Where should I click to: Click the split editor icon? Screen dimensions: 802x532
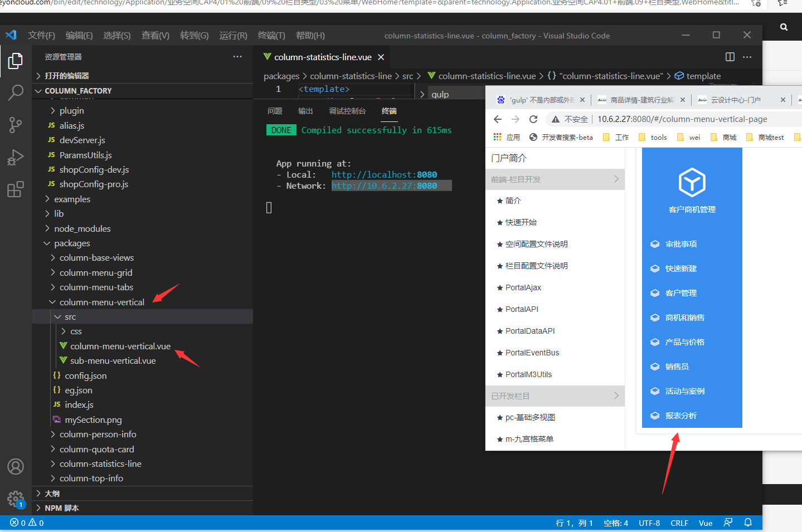(x=730, y=57)
